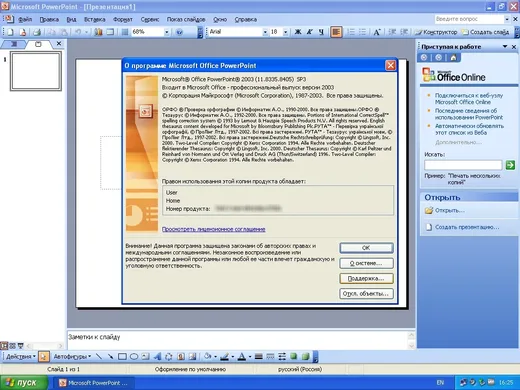This screenshot has width=520, height=390.
Task: Select slide 1 thumbnail
Action: coord(36,71)
